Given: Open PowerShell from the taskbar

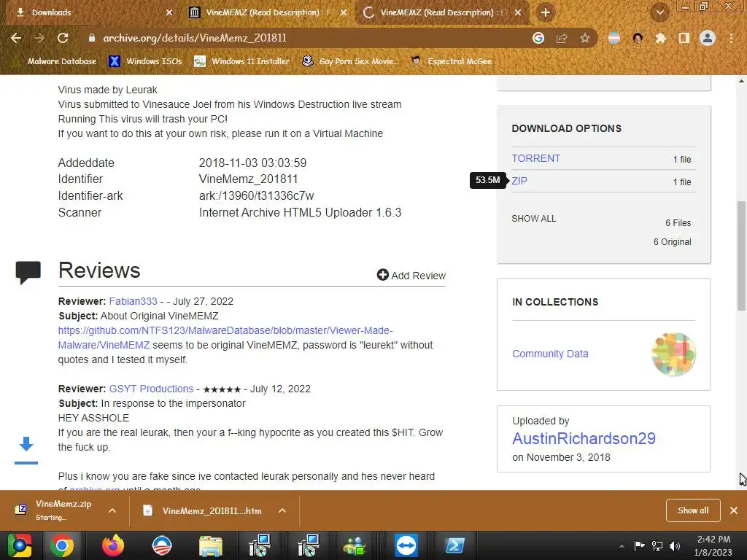Looking at the screenshot, I should tap(454, 545).
